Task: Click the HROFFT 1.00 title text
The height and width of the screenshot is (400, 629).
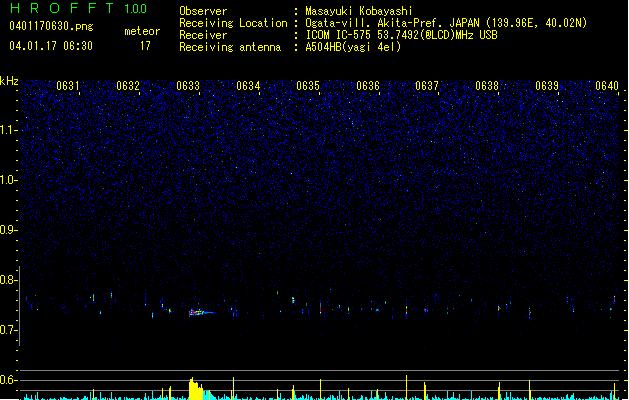Action: 79,8
